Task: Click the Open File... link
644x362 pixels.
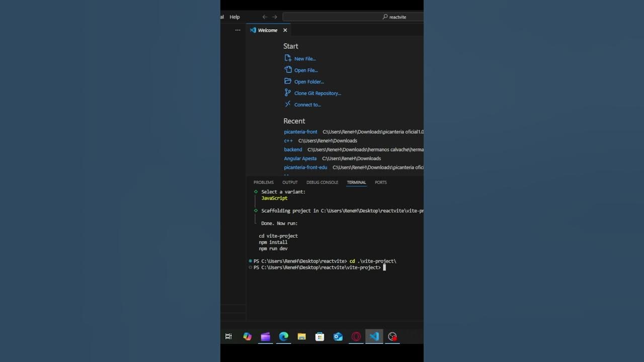Action: (x=306, y=70)
